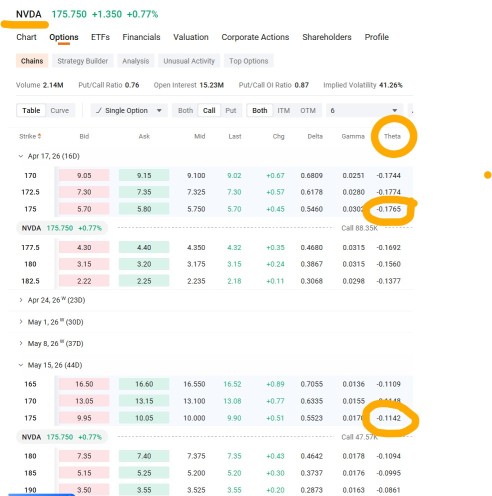The width and height of the screenshot is (492, 496).
Task: Go to the Shareholders tab
Action: [x=327, y=37]
